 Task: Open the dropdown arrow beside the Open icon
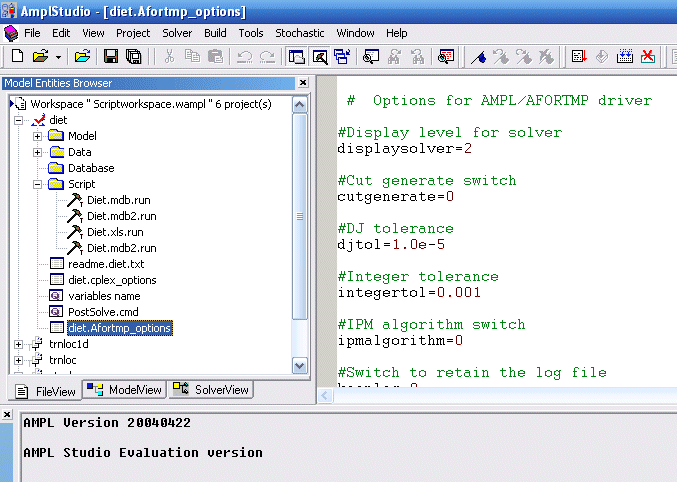click(59, 56)
